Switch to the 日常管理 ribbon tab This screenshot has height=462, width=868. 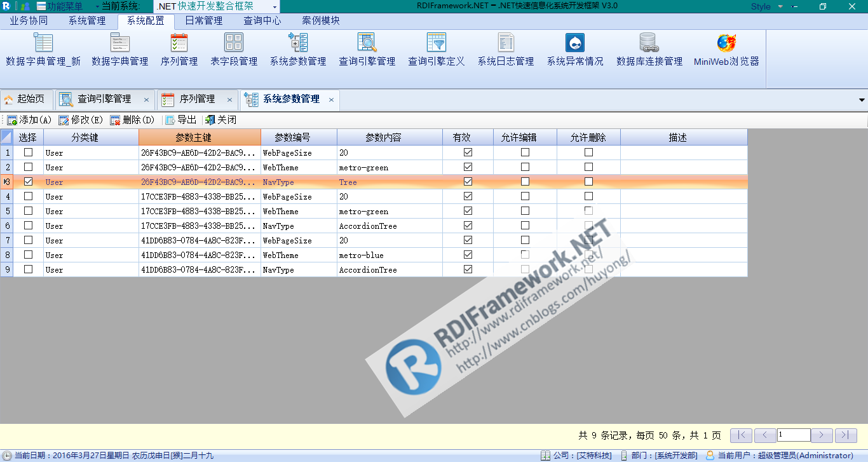pos(204,20)
